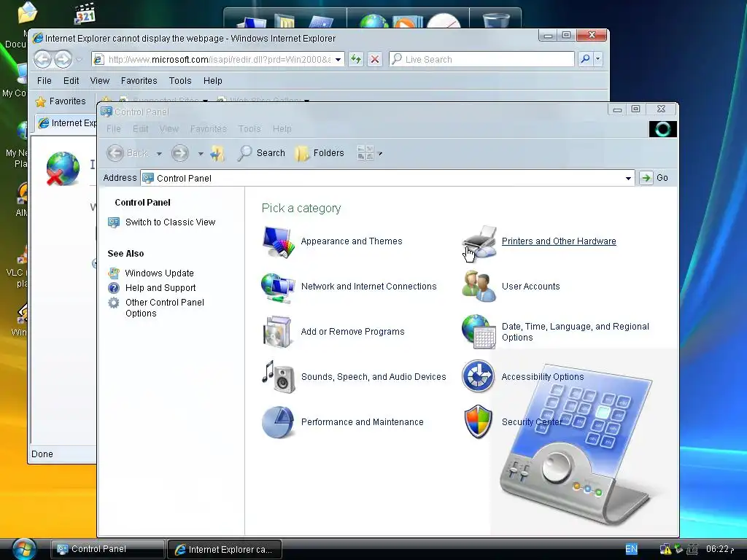Click the Views icon in Control Panel toolbar
Image resolution: width=747 pixels, height=560 pixels.
(365, 153)
